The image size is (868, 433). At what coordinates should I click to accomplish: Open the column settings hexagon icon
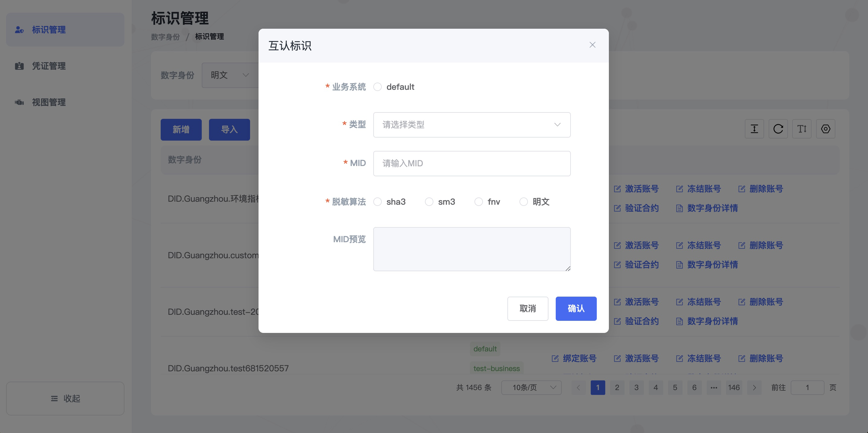pos(825,129)
